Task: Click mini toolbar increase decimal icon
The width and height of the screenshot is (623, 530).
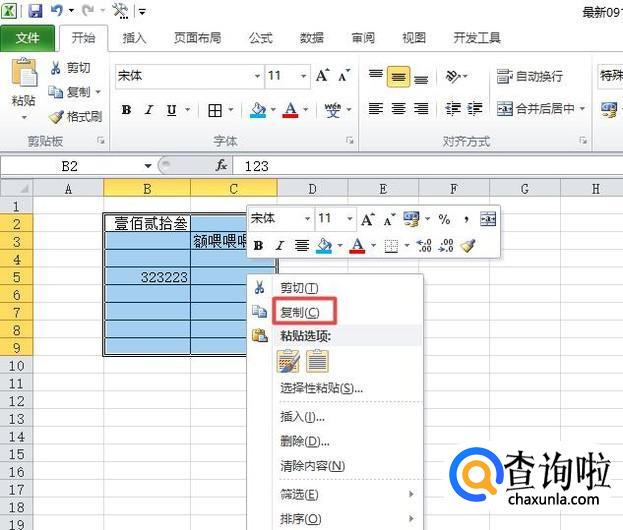Action: click(424, 246)
